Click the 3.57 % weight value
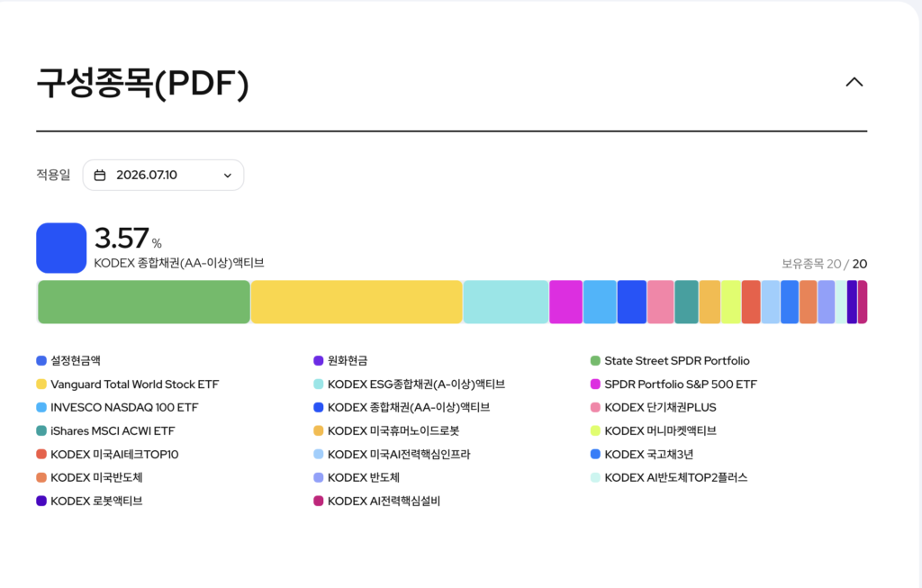The height and width of the screenshot is (588, 922). click(x=128, y=238)
